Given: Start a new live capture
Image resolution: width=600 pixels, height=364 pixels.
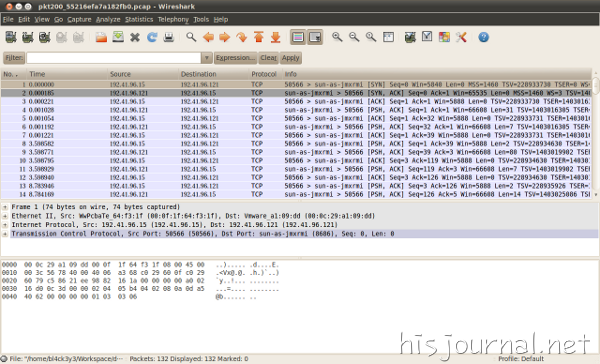Looking at the screenshot, I should [44, 37].
